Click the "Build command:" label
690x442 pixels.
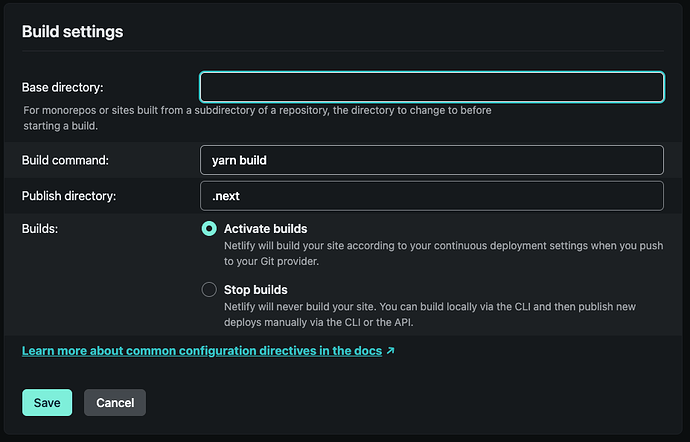click(x=65, y=160)
